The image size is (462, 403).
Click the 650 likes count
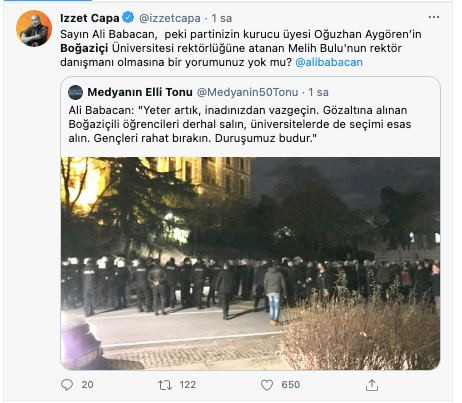coord(291,385)
